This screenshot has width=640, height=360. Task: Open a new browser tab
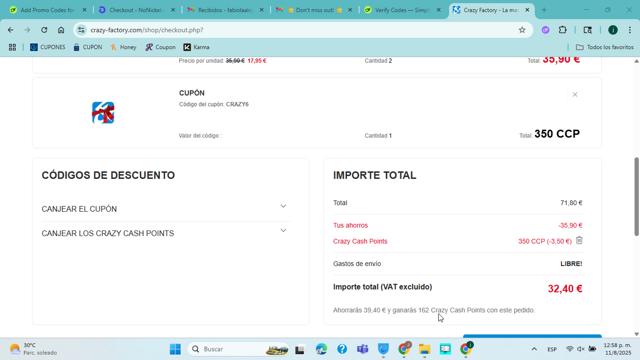pyautogui.click(x=544, y=10)
